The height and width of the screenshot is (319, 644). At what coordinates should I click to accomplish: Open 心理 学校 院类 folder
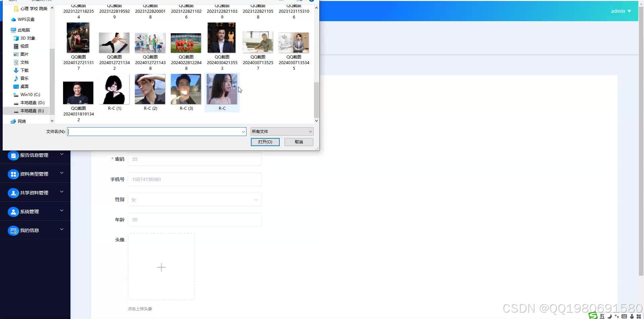(x=31, y=9)
